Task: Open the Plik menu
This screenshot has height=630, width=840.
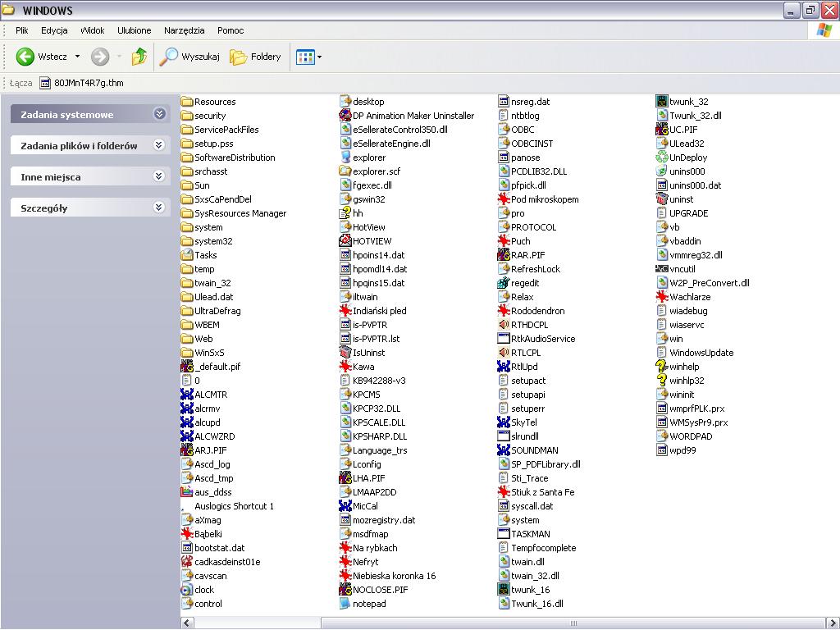Action: click(x=22, y=30)
